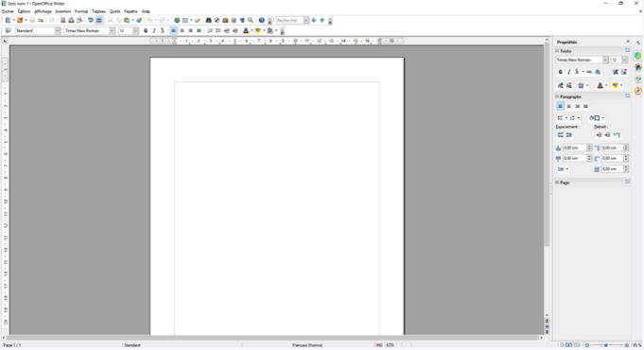The height and width of the screenshot is (350, 644).
Task: Click the zoom slider in status bar
Action: (x=606, y=345)
